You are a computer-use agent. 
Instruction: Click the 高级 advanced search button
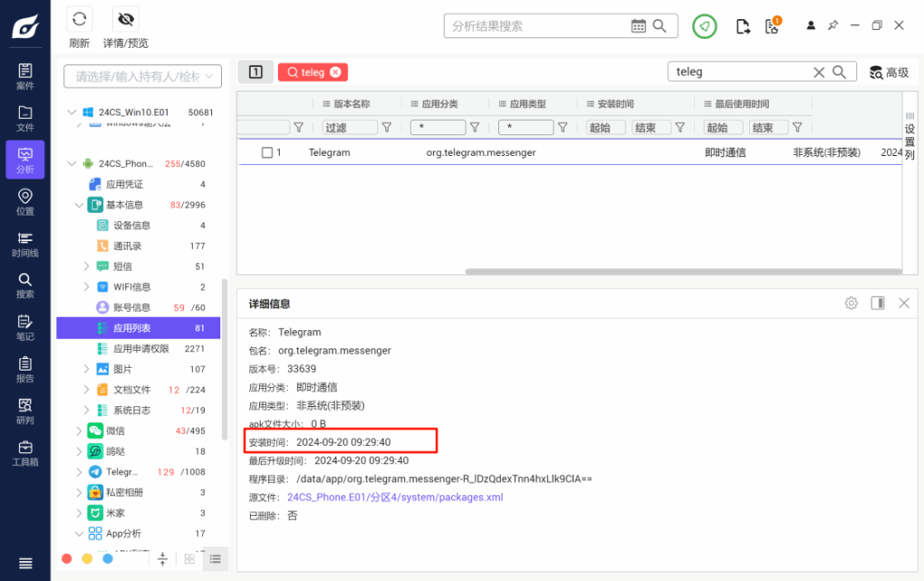pyautogui.click(x=891, y=71)
